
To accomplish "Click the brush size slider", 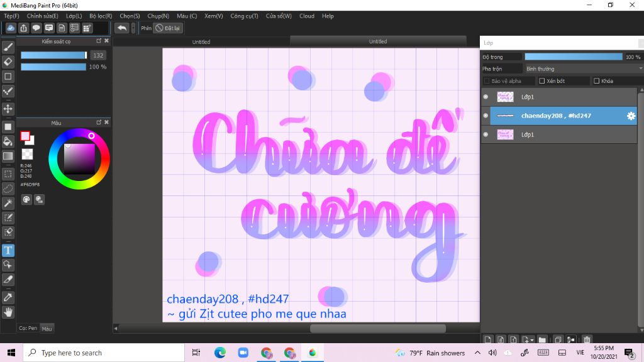I will coord(54,55).
